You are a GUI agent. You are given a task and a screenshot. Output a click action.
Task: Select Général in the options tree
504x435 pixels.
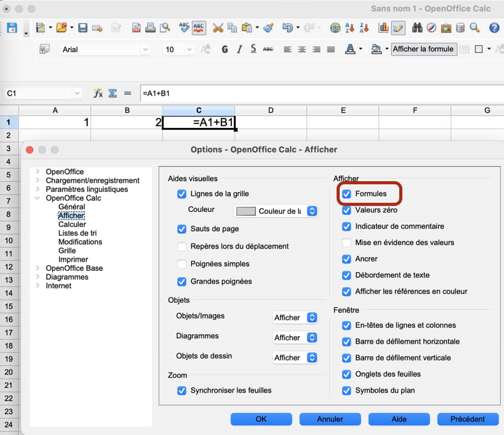click(x=71, y=207)
